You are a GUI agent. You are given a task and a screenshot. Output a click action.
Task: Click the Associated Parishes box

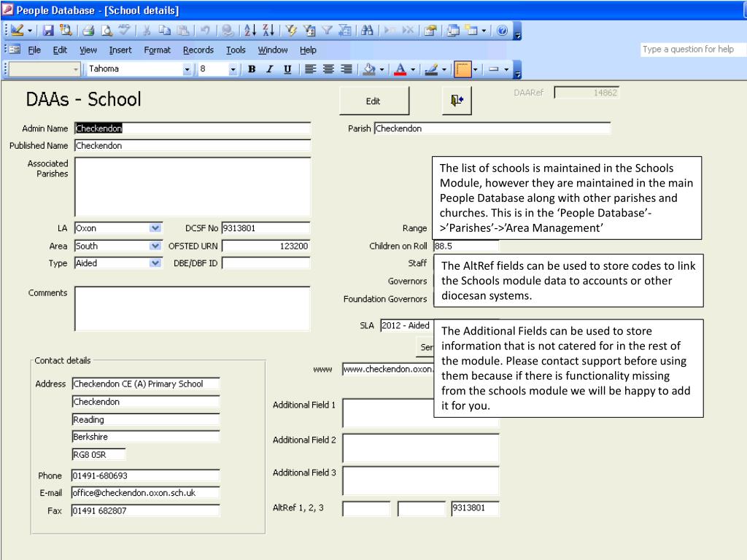pyautogui.click(x=193, y=187)
